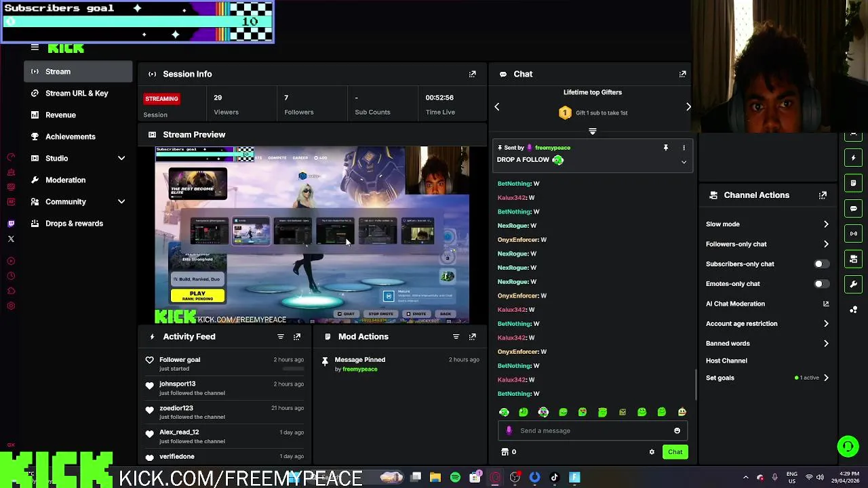Screen dimensions: 868x488
Task: Unpin the pinned chat message
Action: [x=666, y=147]
